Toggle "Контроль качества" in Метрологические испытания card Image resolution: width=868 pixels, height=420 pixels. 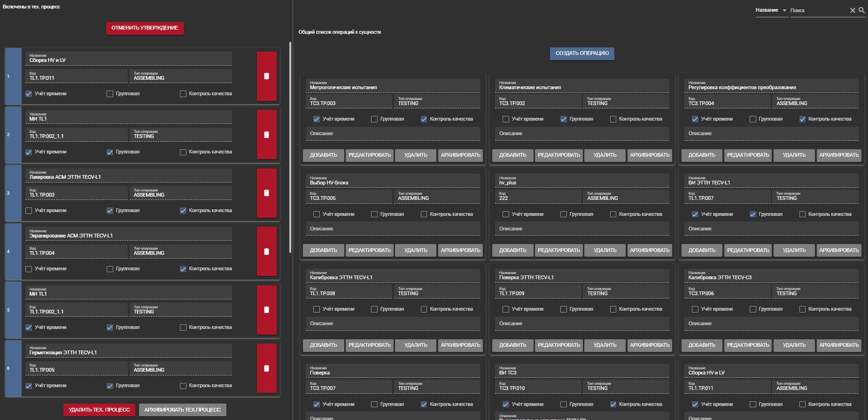(x=424, y=119)
